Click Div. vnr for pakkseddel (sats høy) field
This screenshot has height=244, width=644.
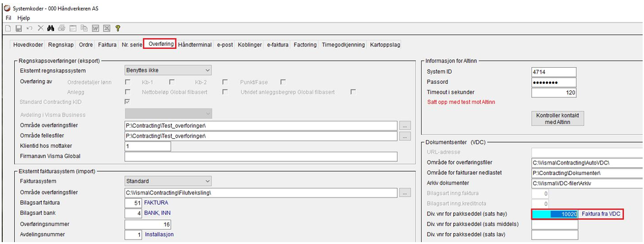pos(555,214)
